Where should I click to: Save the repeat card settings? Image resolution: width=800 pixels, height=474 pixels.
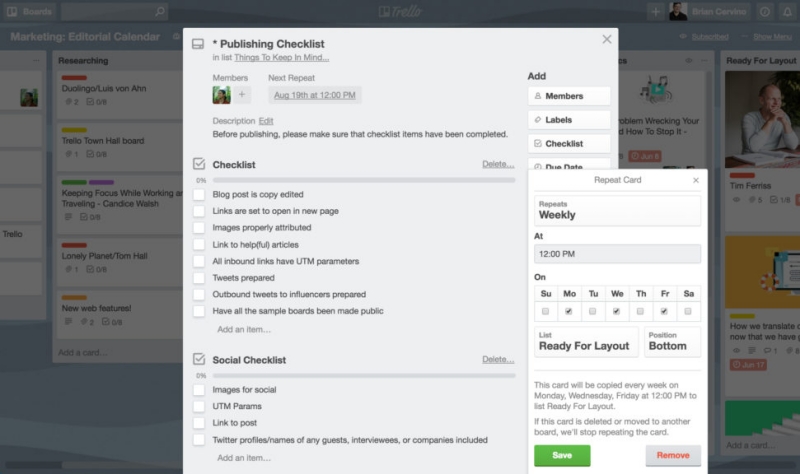(x=562, y=455)
